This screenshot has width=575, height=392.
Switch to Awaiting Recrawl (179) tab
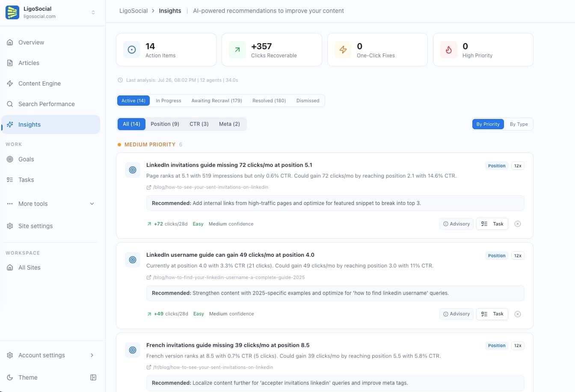coord(216,101)
